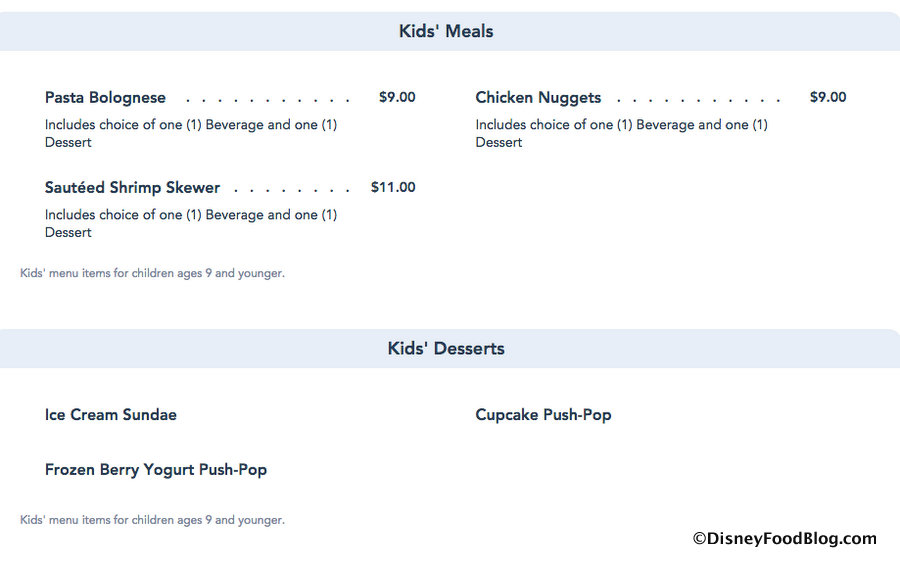
Task: Click the description text under Chicken Nuggets
Action: (621, 133)
